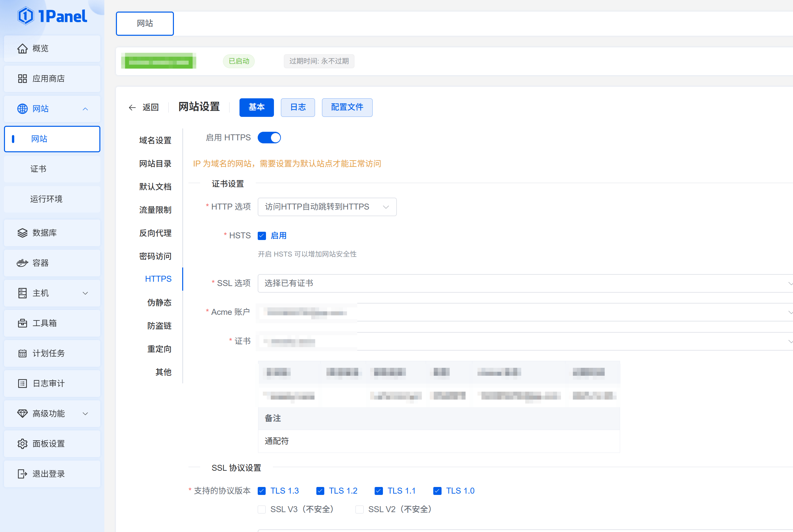
Task: Open the 日志审计 list icon
Action: coord(23,383)
